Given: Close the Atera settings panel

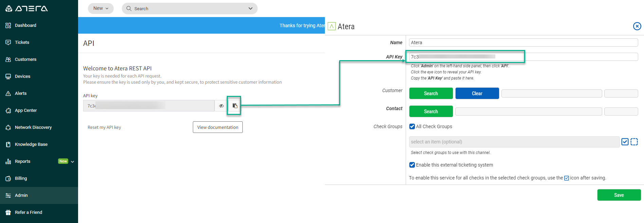Looking at the screenshot, I should tap(637, 26).
